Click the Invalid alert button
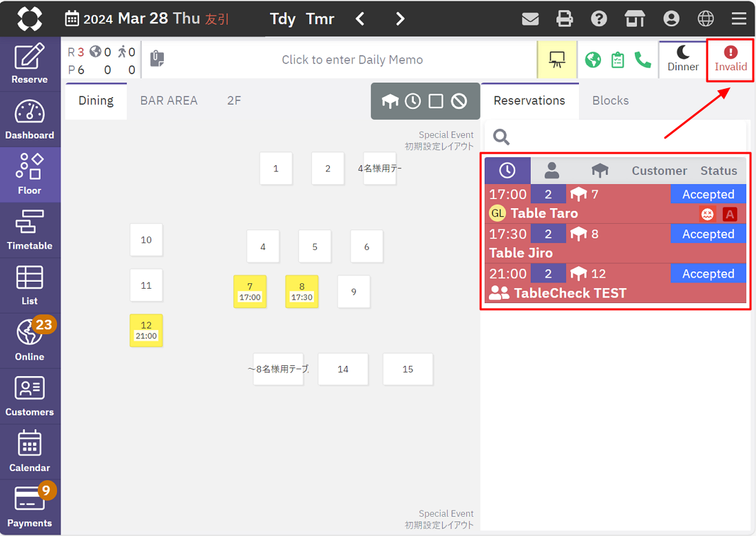 pyautogui.click(x=731, y=59)
